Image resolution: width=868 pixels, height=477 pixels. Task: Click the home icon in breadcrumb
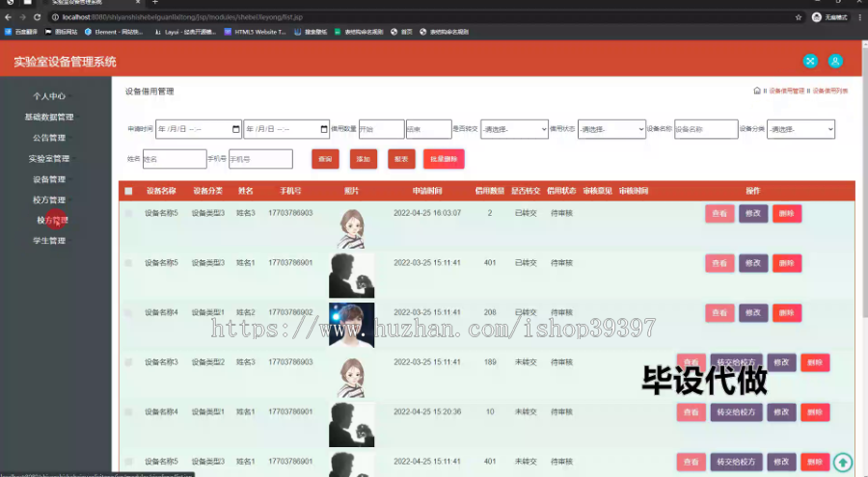point(757,91)
